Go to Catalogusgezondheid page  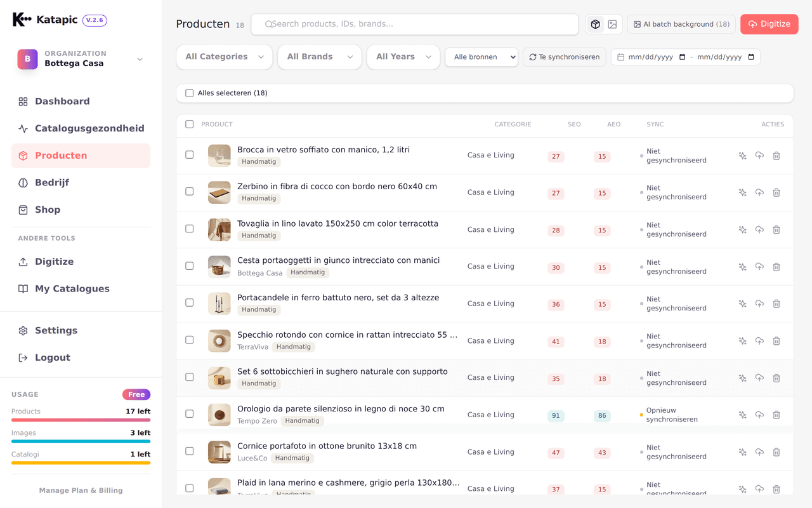[81, 129]
